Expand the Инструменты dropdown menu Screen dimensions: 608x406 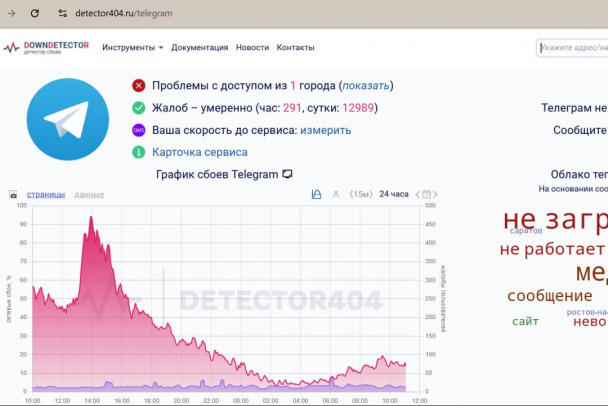click(x=133, y=47)
